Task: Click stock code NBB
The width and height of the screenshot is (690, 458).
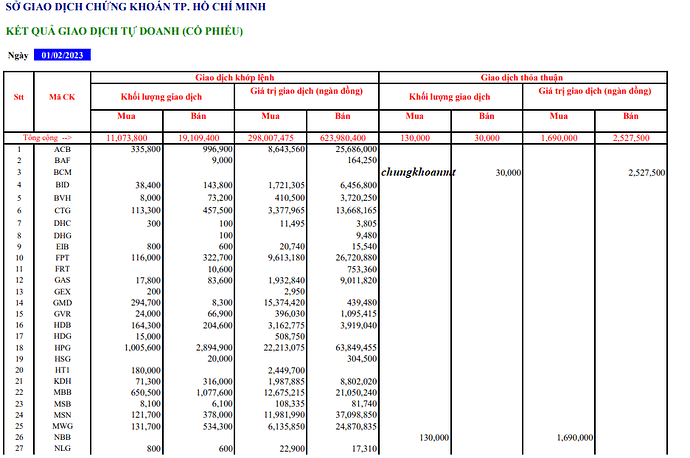Action: 62,437
